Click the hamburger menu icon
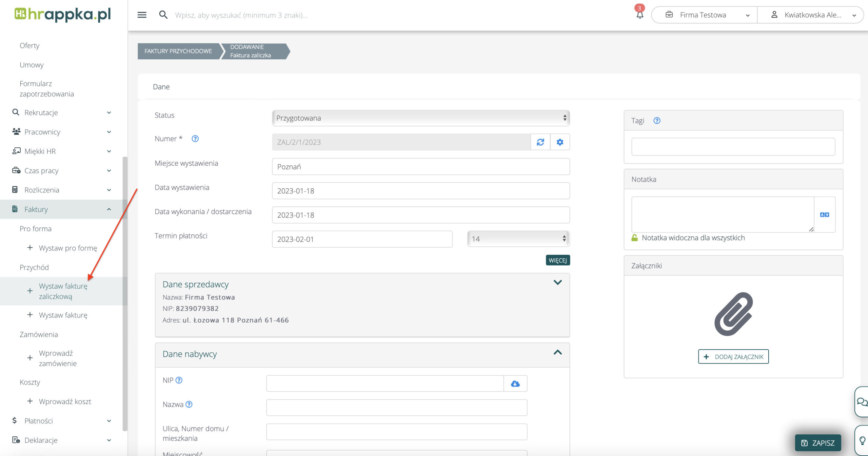Screen dimensions: 868x456 tap(142, 15)
